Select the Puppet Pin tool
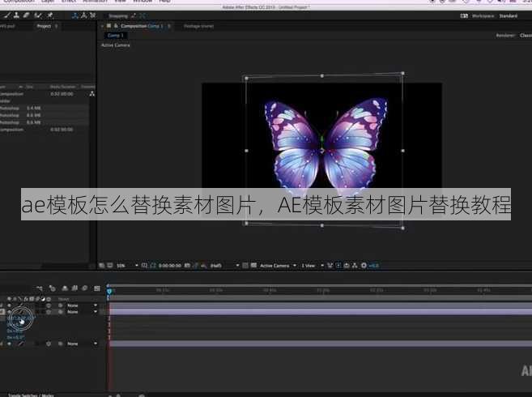Viewport: 532px width, 397px height. pos(50,15)
